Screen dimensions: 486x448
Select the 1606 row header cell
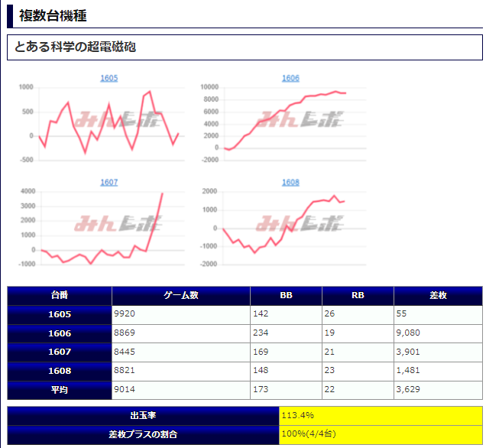click(x=60, y=333)
